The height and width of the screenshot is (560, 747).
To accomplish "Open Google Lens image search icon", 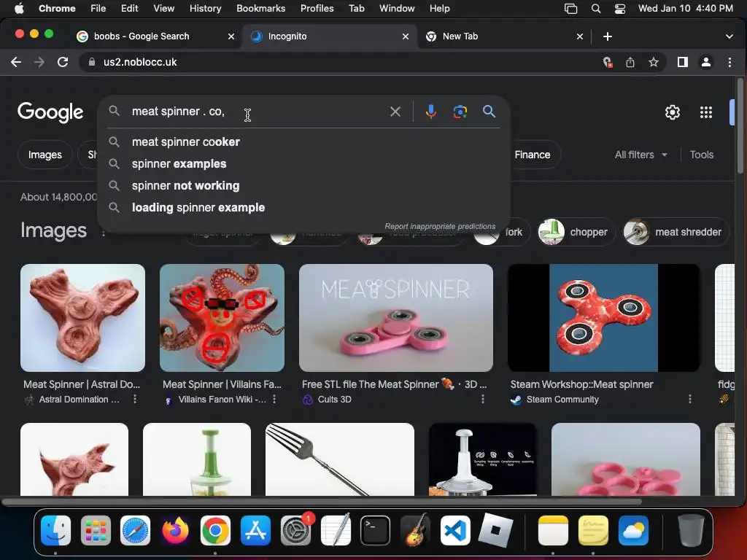I will pos(460,112).
